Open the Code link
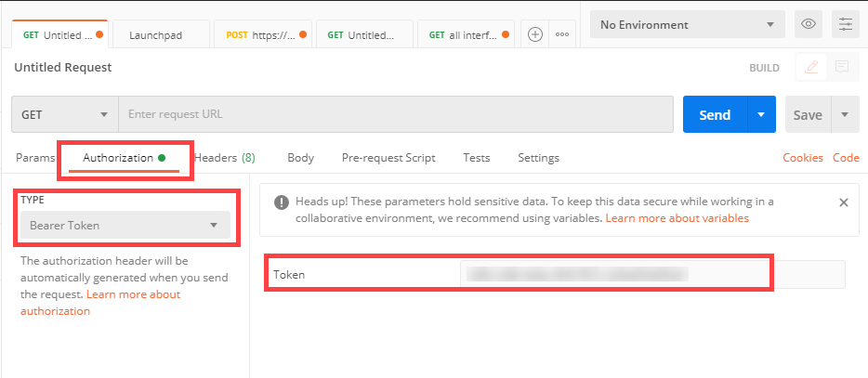 pos(846,158)
